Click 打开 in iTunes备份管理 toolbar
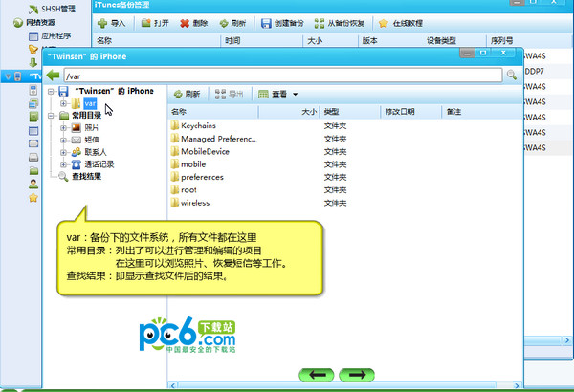 [155, 24]
